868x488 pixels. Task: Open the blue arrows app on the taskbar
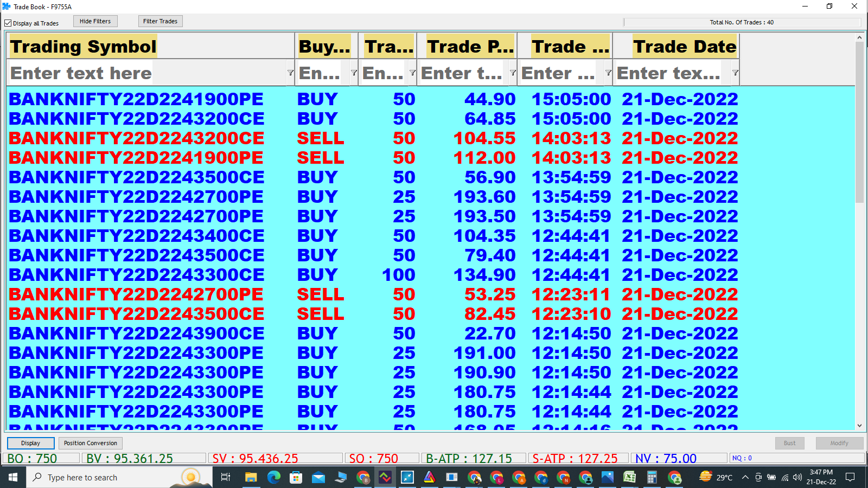click(407, 477)
